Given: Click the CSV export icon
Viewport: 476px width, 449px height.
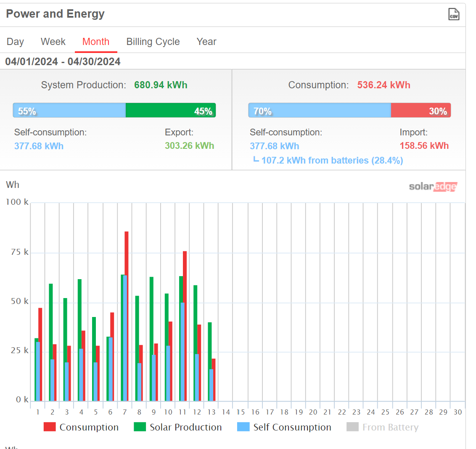Looking at the screenshot, I should click(x=454, y=14).
